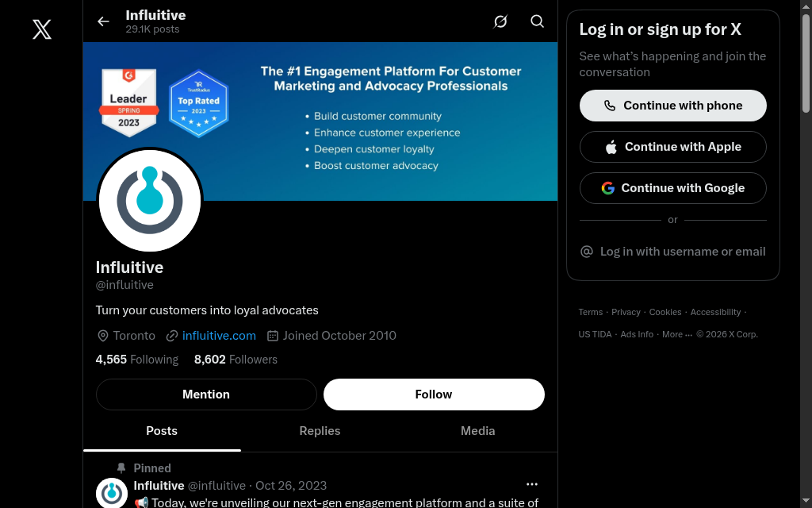The image size is (812, 508).
Task: Open the Cookies footer link
Action: click(665, 312)
